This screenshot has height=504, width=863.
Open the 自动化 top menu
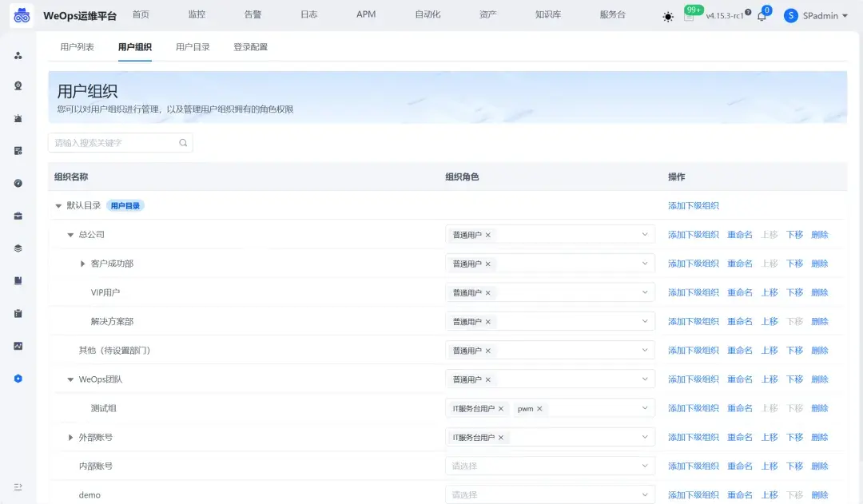(x=428, y=14)
